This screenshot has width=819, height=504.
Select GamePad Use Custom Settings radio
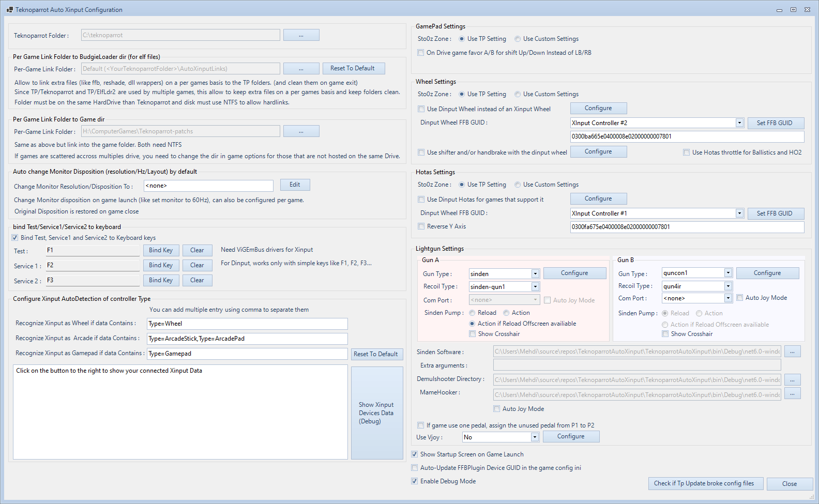coord(518,39)
